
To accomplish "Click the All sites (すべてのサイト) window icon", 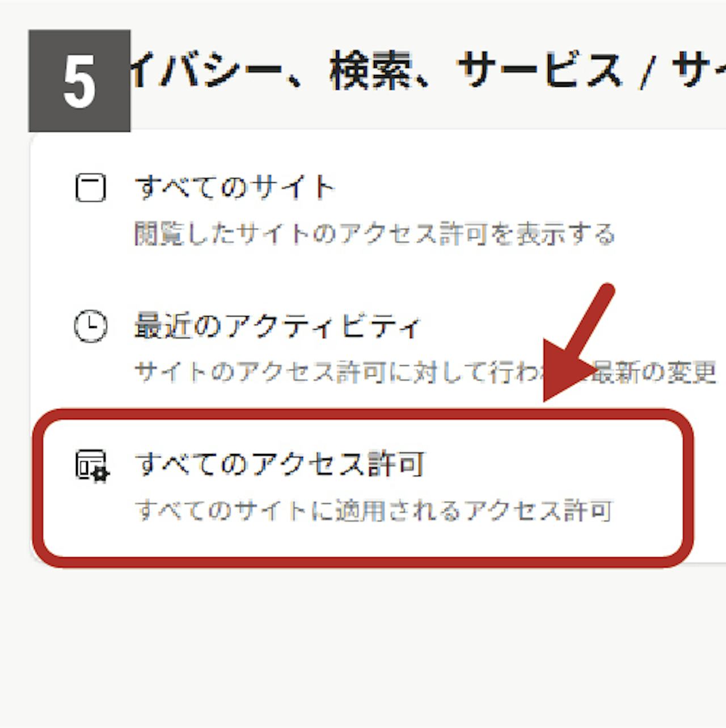I will 91,188.
